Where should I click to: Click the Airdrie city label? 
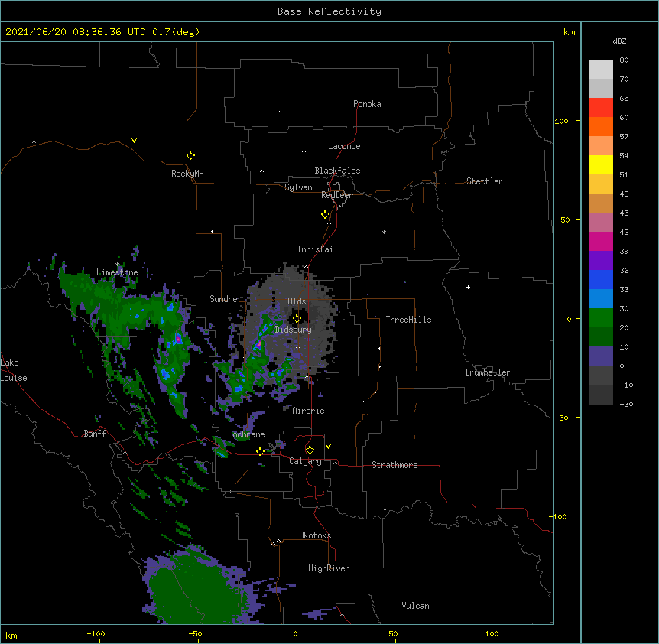click(x=308, y=411)
